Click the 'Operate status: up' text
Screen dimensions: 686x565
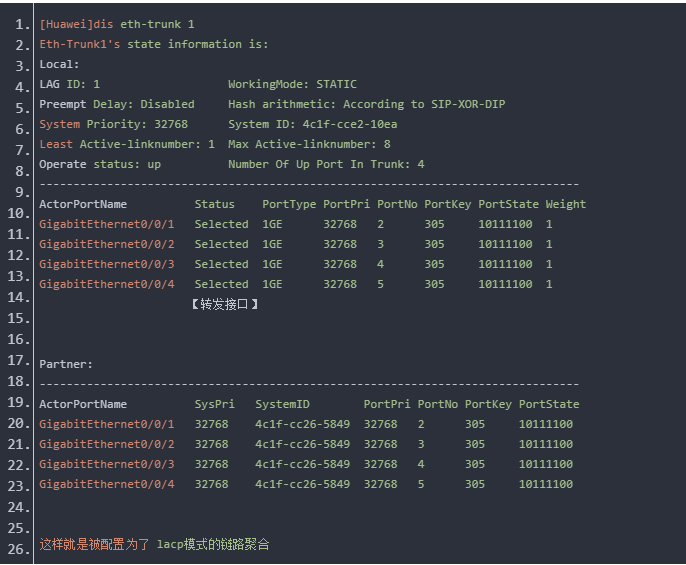(x=100, y=164)
